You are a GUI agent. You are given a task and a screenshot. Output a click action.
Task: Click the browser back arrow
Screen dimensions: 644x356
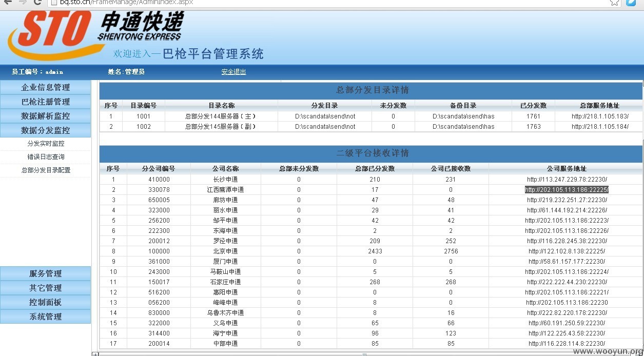8,2
